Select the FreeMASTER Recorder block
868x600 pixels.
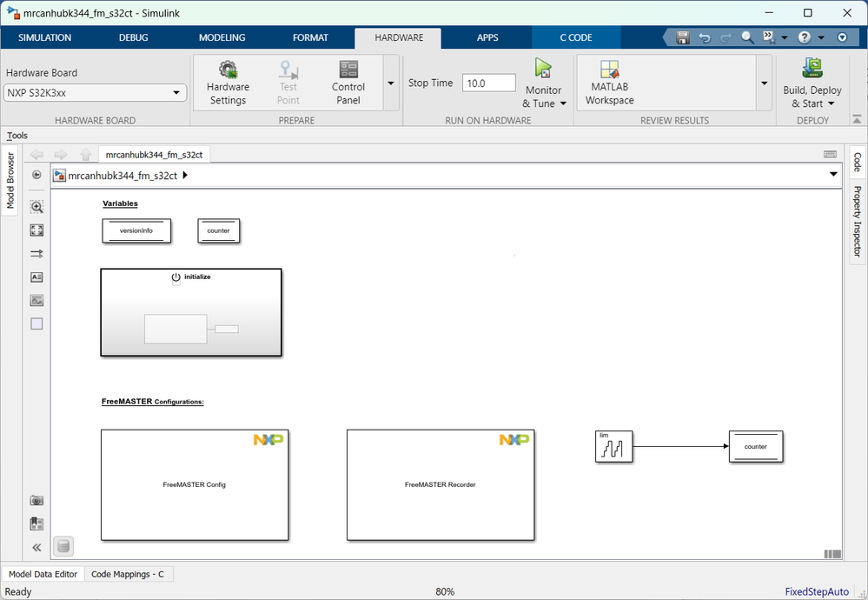[441, 484]
